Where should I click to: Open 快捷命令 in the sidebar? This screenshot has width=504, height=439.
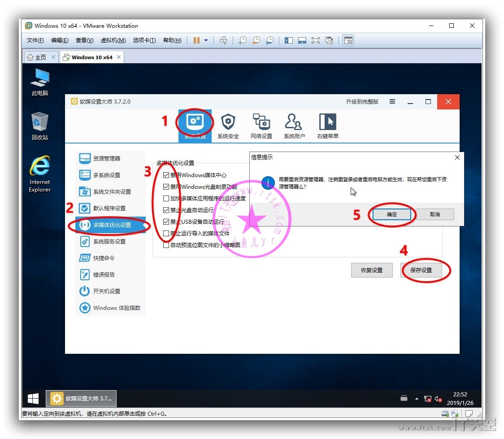110,258
